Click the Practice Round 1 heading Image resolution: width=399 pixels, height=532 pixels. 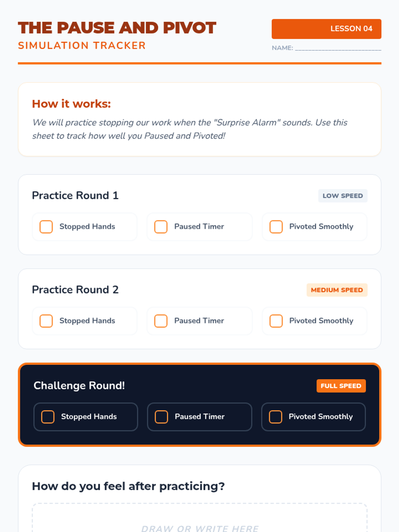75,196
